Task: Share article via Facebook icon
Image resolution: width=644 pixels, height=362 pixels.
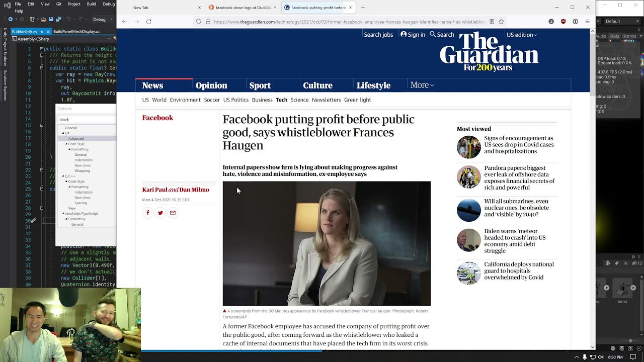Action: tap(148, 213)
